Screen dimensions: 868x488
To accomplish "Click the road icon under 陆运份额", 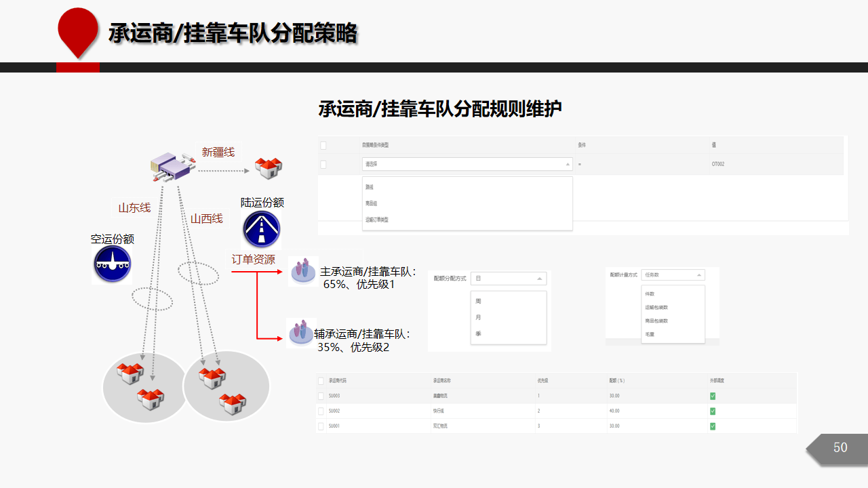I will coord(262,229).
